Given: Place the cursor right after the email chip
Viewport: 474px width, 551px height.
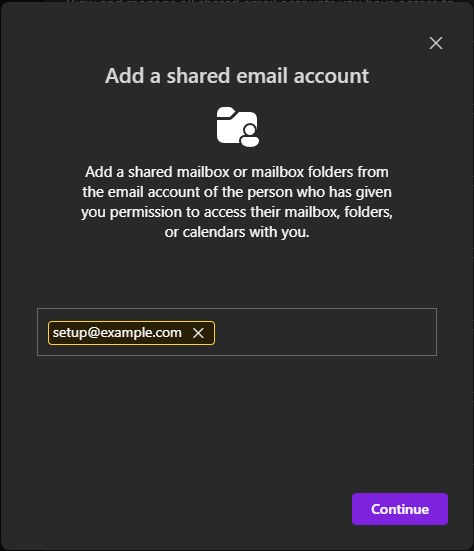Looking at the screenshot, I should (225, 333).
